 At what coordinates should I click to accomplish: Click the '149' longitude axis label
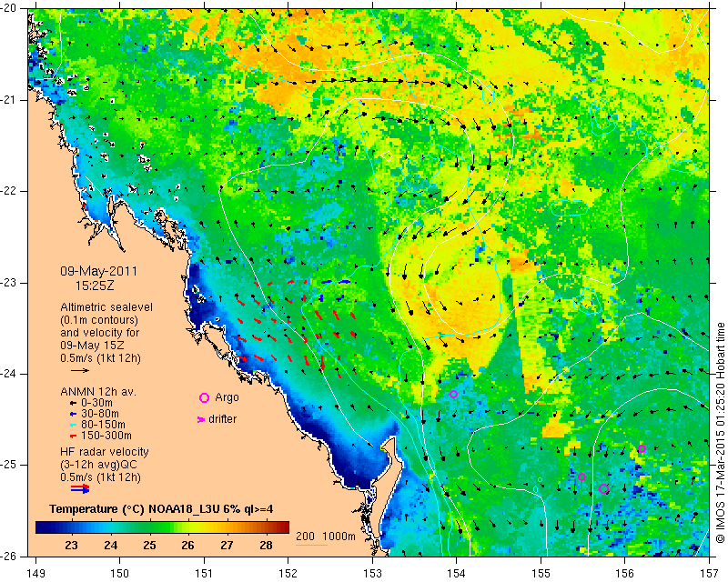[36, 574]
